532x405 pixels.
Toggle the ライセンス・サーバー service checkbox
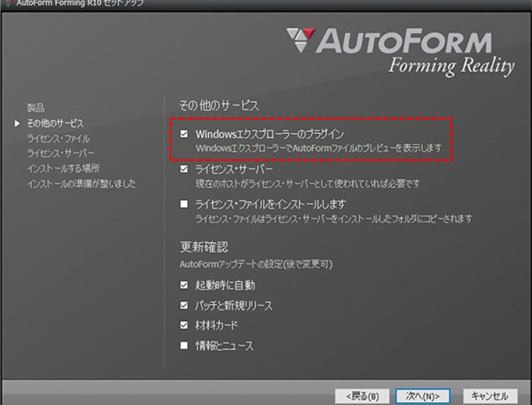tap(184, 169)
